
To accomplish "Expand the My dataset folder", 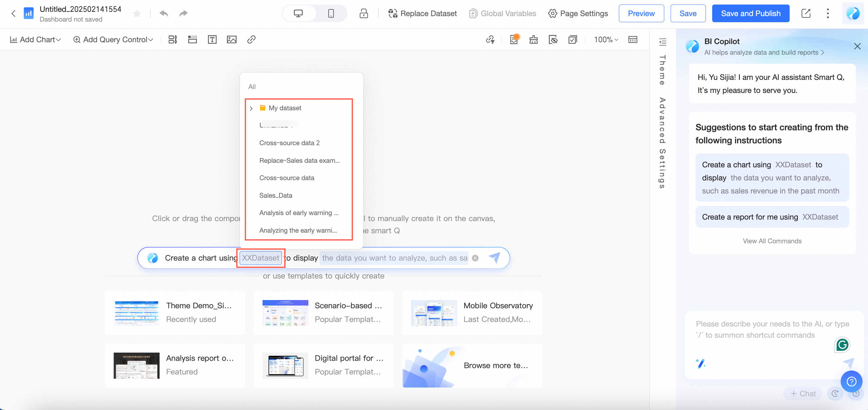I will tap(251, 108).
